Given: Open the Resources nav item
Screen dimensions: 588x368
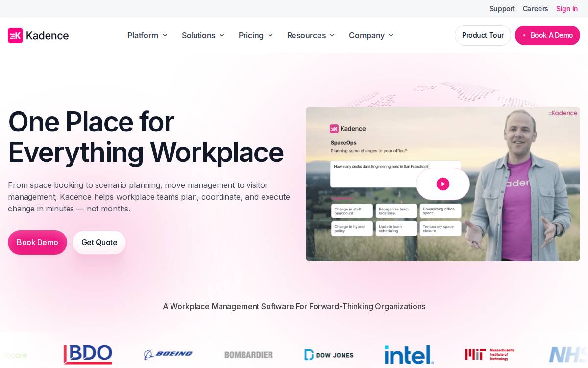Looking at the screenshot, I should pos(306,35).
